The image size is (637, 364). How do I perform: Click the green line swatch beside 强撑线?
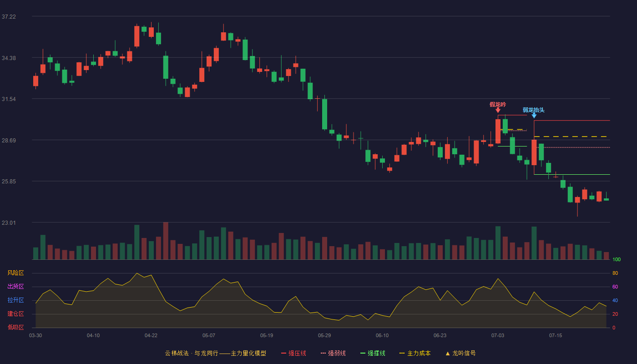point(363,353)
